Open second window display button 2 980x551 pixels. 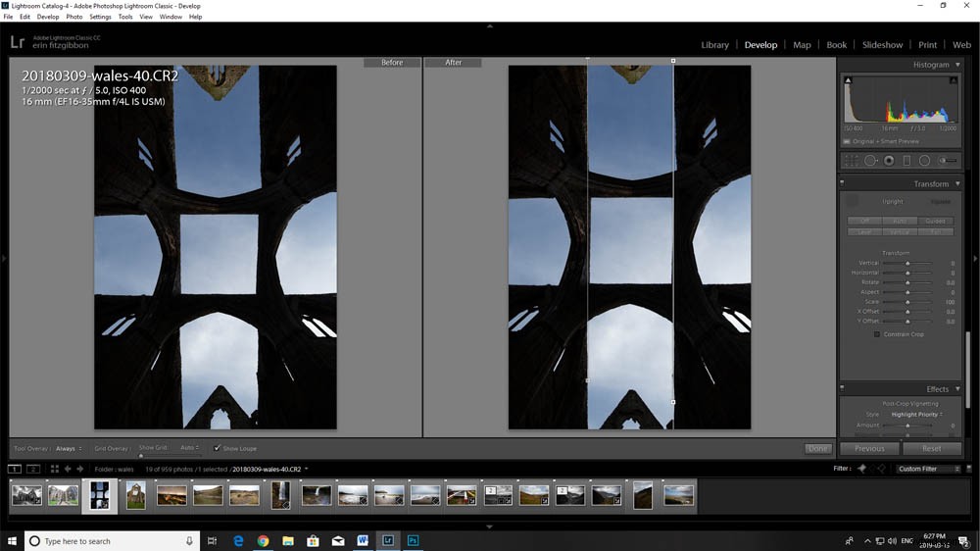(x=33, y=469)
